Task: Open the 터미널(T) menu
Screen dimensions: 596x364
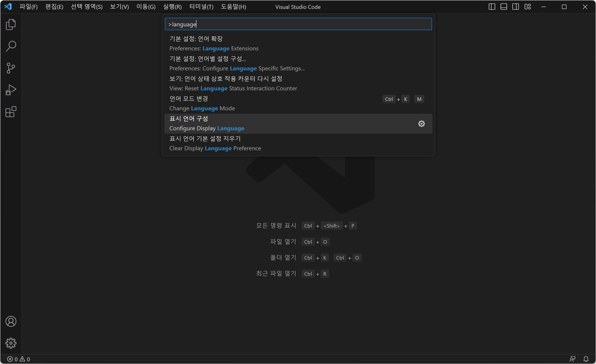Action: (201, 7)
